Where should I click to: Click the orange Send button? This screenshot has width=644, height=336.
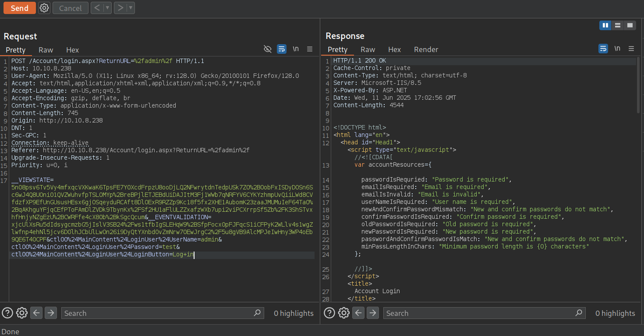pyautogui.click(x=20, y=8)
